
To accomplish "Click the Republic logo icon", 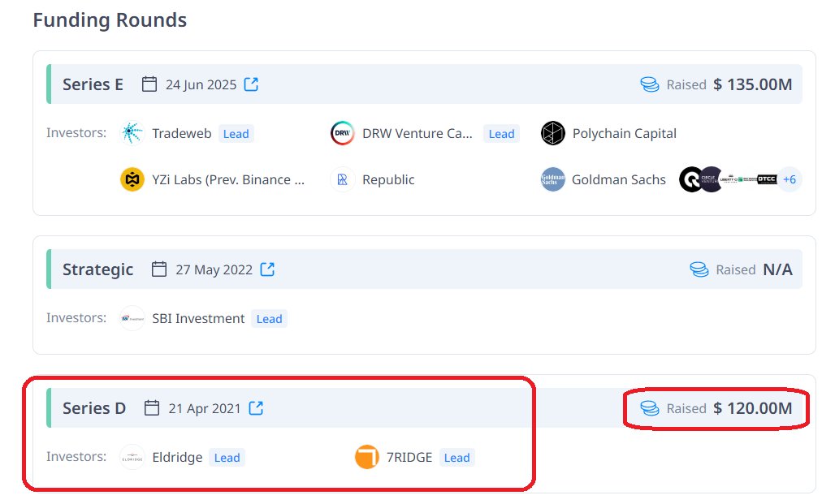I will (342, 179).
